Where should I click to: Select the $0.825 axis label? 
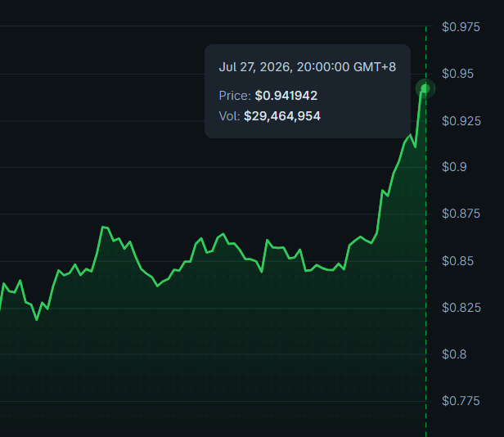[x=461, y=308]
